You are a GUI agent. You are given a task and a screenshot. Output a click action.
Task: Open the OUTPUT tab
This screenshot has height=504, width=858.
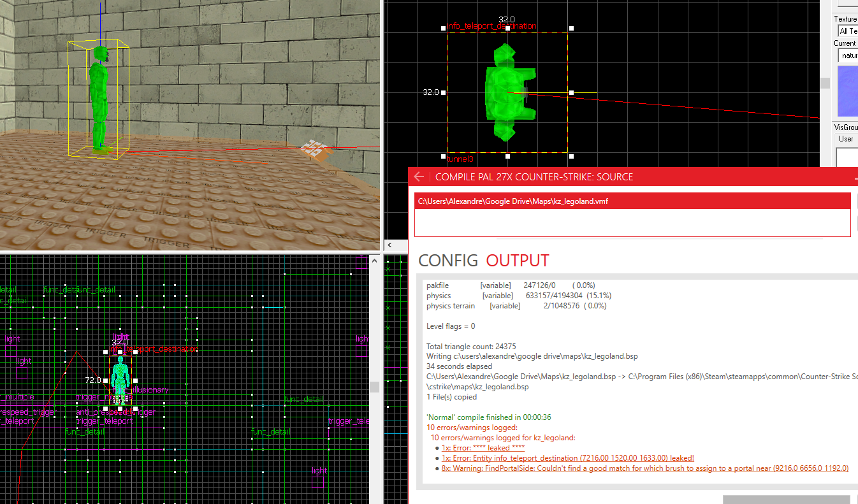tap(517, 260)
